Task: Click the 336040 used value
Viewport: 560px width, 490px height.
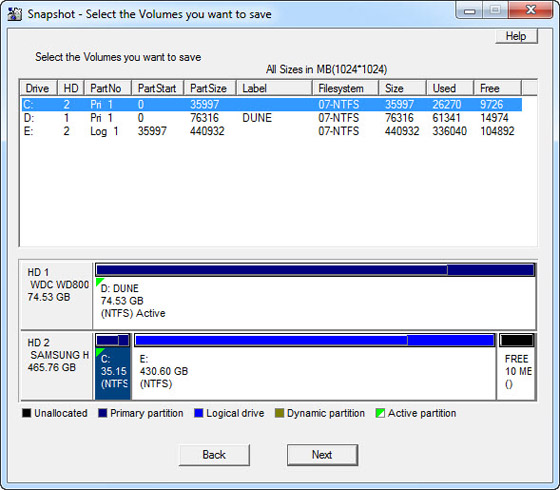Action: (449, 131)
